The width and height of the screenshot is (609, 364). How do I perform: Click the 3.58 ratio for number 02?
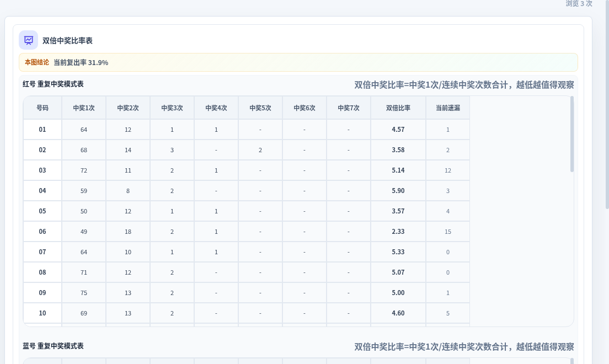[x=398, y=150]
